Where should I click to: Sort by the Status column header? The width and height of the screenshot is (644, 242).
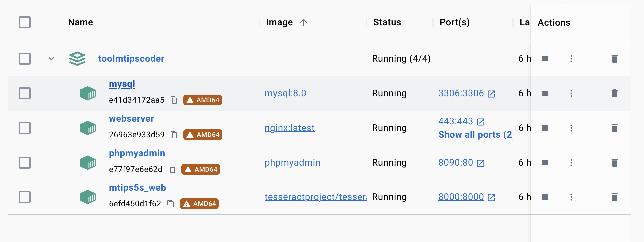(387, 22)
